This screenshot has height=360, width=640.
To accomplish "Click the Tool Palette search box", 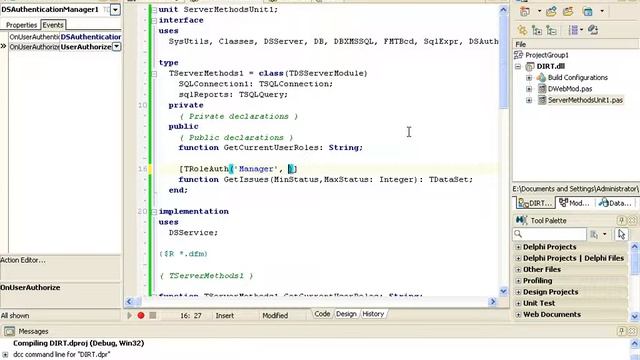I will (550, 234).
